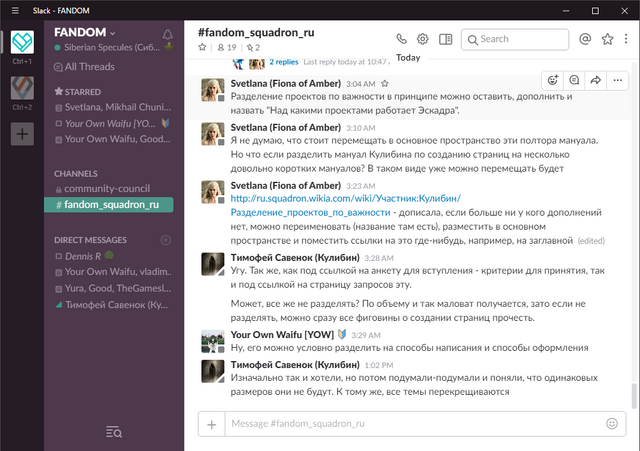Open starred Your Own Waifu, Good... group

[113, 139]
